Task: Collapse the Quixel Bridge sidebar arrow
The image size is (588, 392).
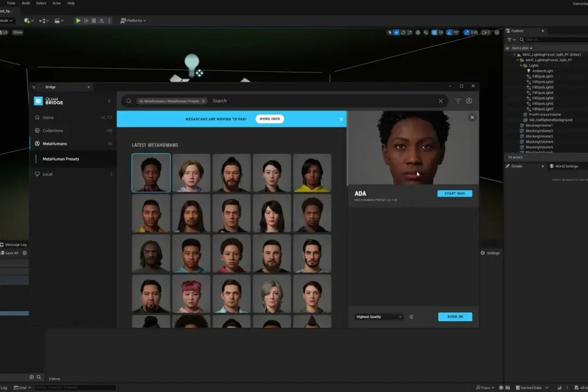Action: (x=109, y=101)
